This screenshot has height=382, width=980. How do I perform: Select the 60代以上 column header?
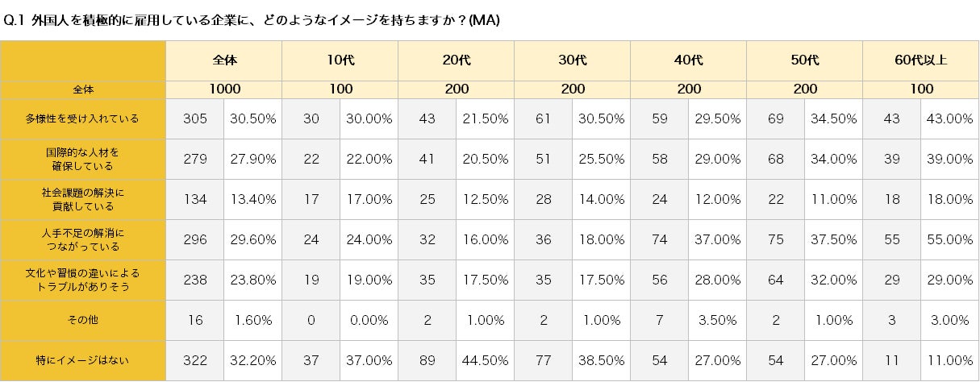tap(920, 60)
